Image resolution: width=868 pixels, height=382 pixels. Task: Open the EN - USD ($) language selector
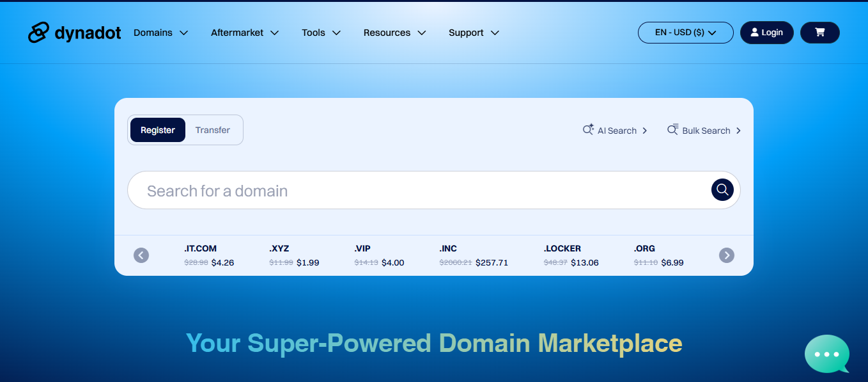pyautogui.click(x=686, y=33)
